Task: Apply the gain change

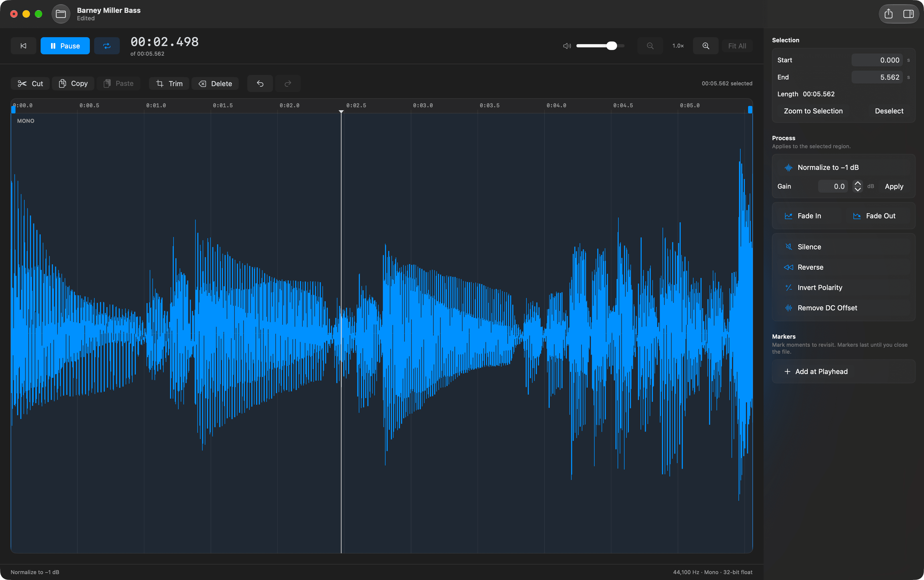Action: click(894, 186)
